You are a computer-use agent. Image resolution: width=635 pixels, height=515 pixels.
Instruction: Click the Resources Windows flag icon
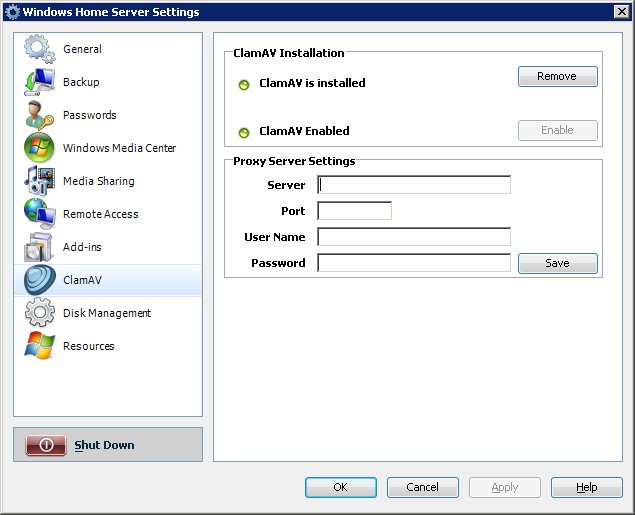coord(39,346)
